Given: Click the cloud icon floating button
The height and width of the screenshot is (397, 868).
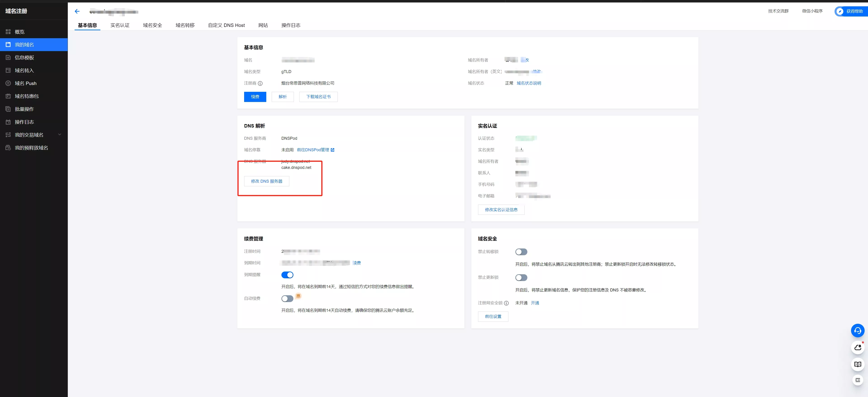Looking at the screenshot, I should coord(858,347).
